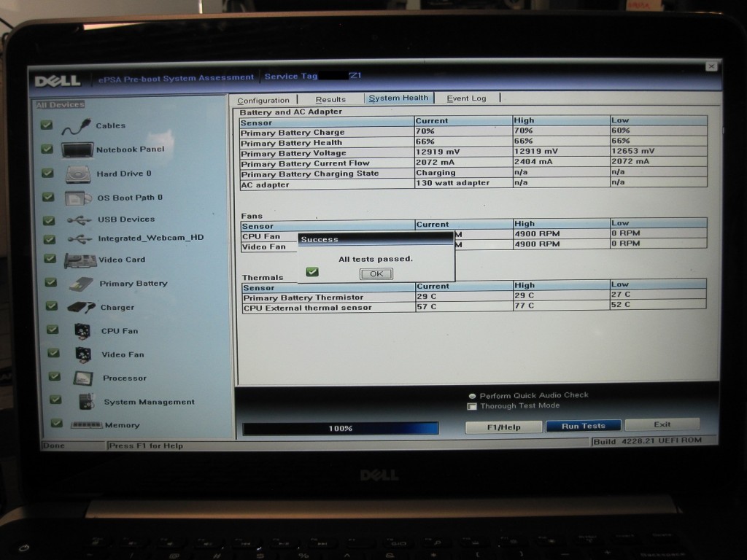Click the Video Fan icon

(83, 354)
